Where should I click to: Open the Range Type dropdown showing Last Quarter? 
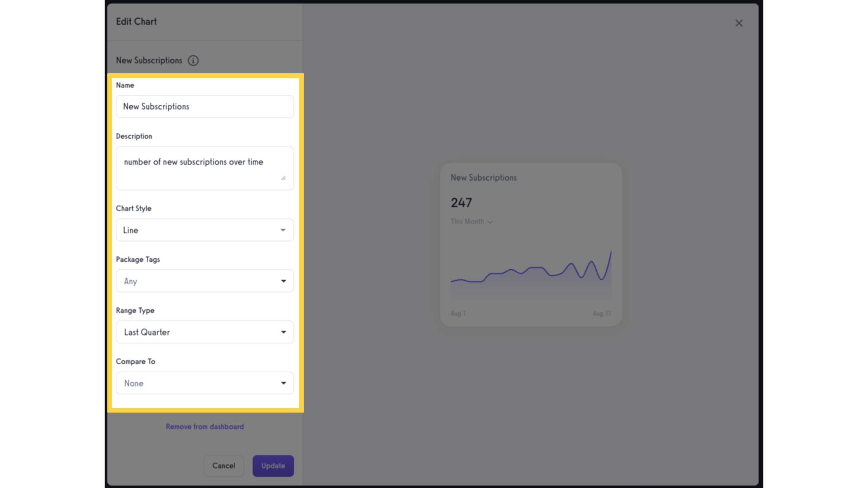tap(205, 332)
